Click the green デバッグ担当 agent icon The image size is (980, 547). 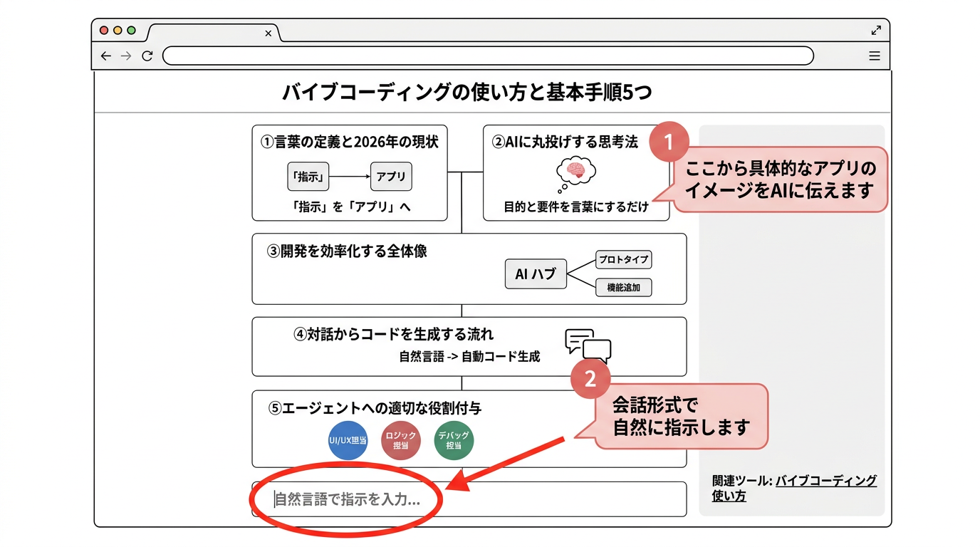click(454, 440)
